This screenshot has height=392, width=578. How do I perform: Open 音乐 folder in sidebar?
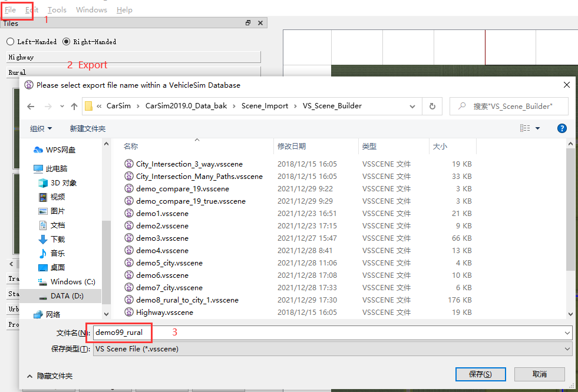(52, 253)
